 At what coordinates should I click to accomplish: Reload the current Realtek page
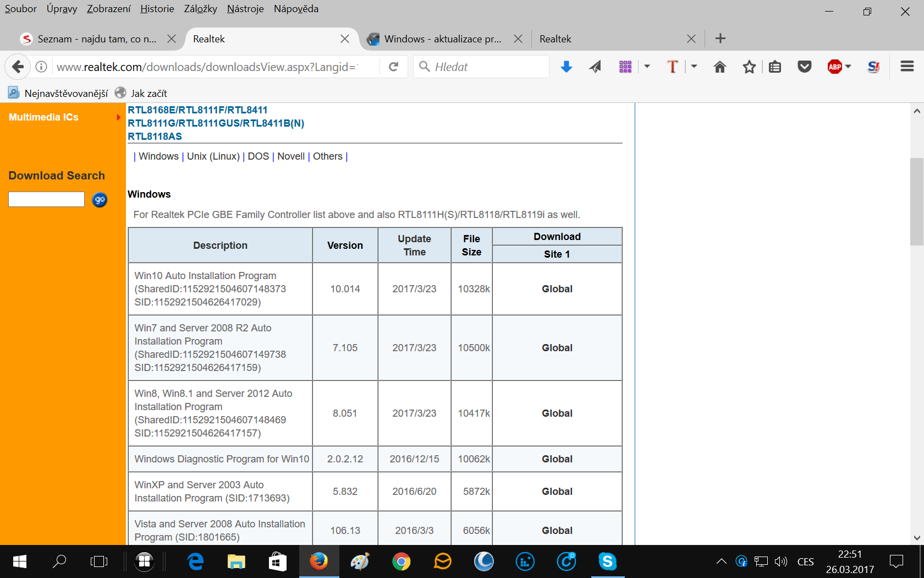click(x=393, y=67)
